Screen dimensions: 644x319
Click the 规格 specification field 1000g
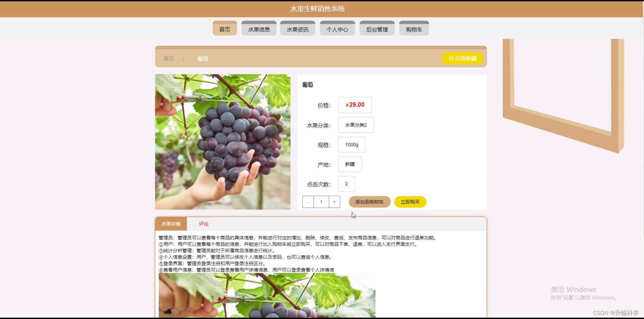click(352, 144)
